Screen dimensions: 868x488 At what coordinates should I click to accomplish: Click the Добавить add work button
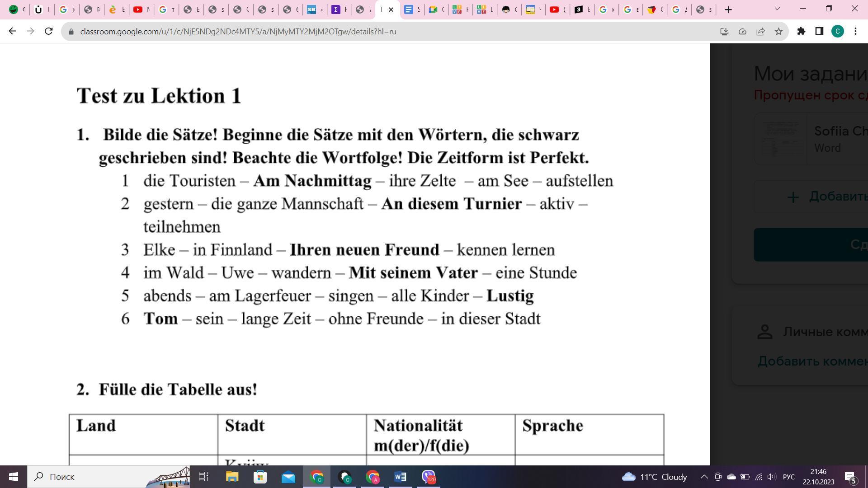coord(827,197)
